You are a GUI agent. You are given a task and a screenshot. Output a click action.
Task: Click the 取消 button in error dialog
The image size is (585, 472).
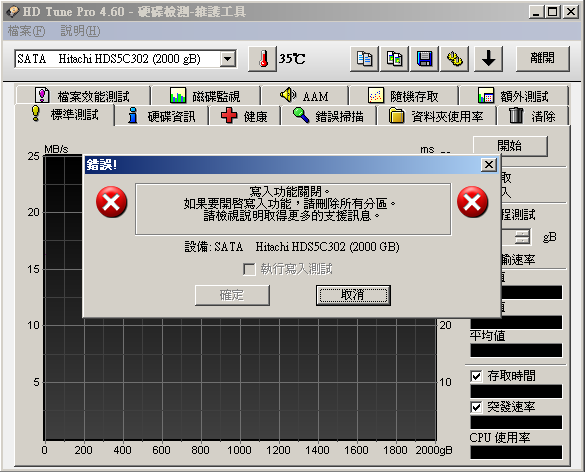(x=353, y=295)
